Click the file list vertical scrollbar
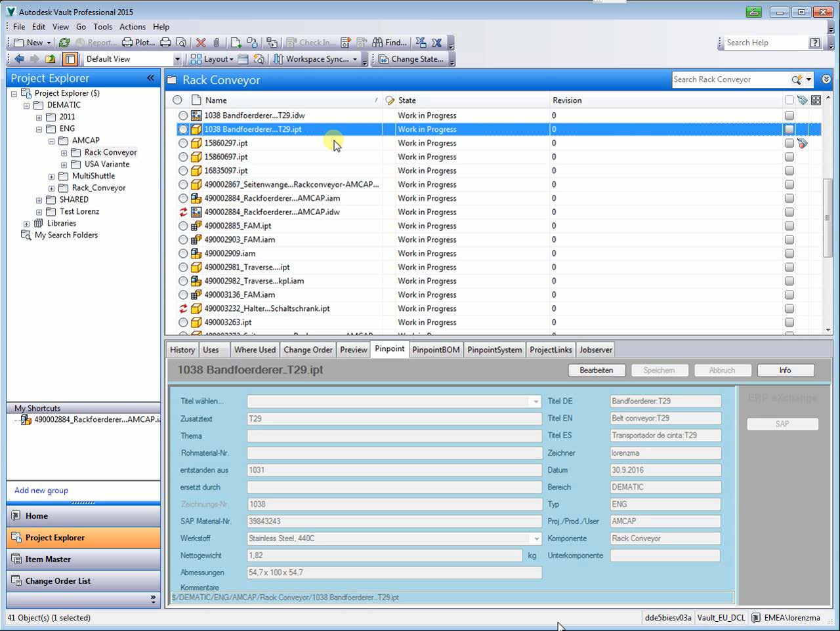The image size is (840, 631). 827,218
